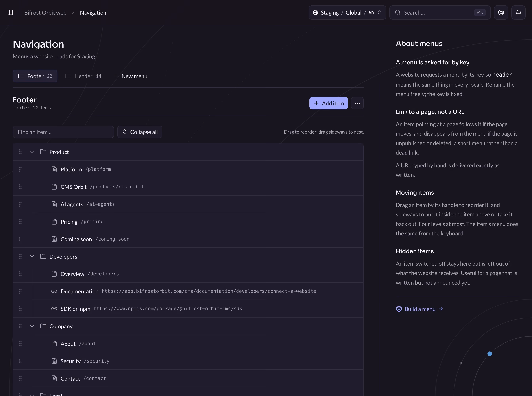
Task: Click the link icon beside Documentation
Action: tap(54, 291)
